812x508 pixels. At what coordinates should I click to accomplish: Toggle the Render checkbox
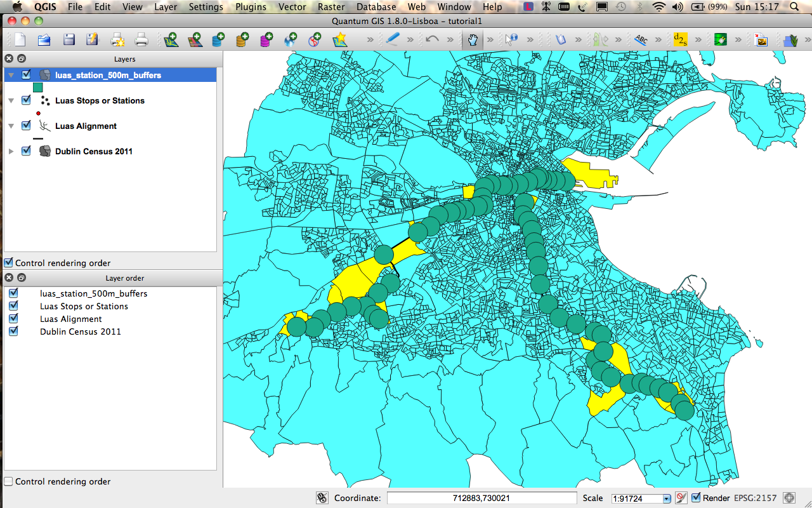(696, 498)
